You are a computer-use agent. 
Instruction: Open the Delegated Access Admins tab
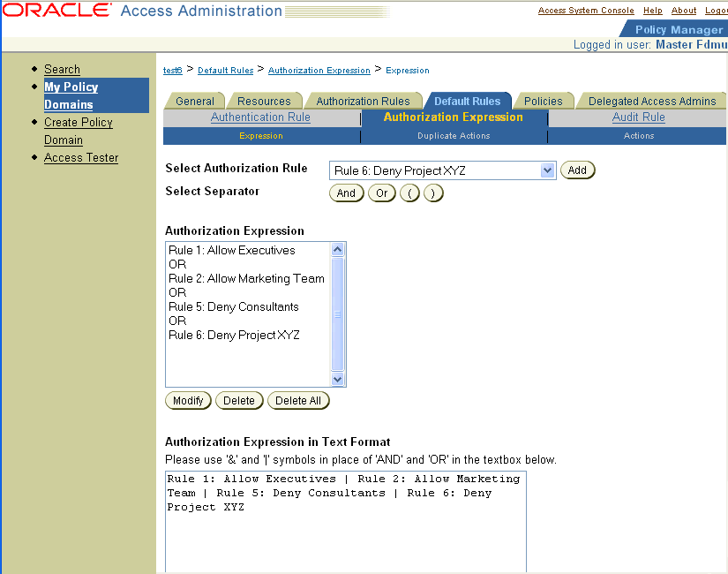(x=652, y=101)
